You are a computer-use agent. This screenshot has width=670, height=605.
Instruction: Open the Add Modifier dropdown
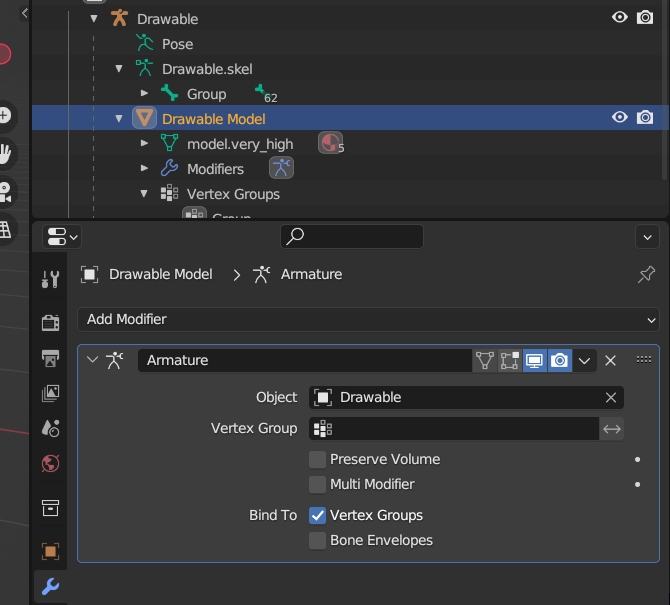(x=368, y=319)
